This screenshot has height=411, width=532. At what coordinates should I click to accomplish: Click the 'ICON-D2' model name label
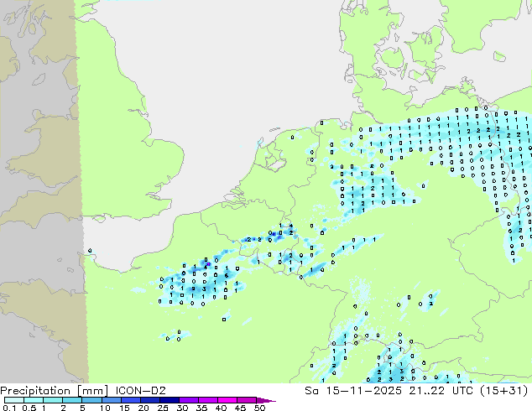click(x=140, y=391)
